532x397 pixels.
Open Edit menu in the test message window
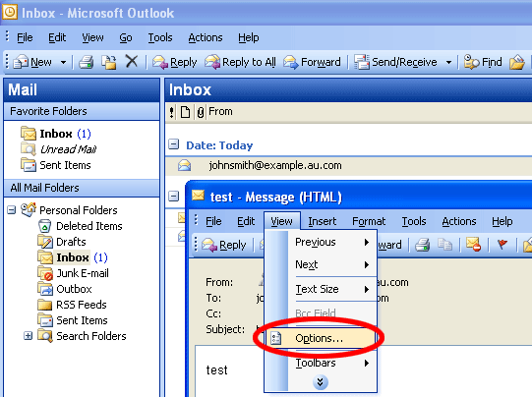coord(246,221)
